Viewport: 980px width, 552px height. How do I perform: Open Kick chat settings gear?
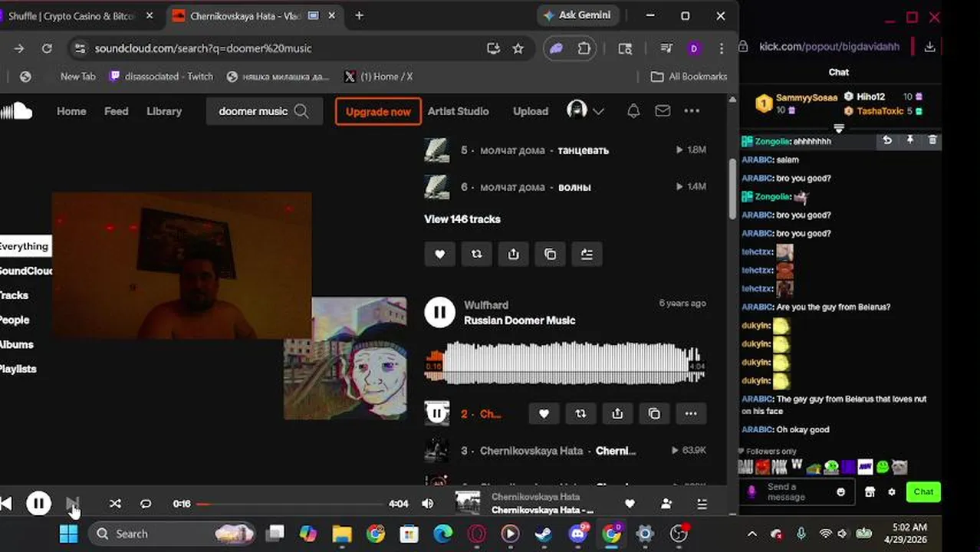[x=891, y=492]
